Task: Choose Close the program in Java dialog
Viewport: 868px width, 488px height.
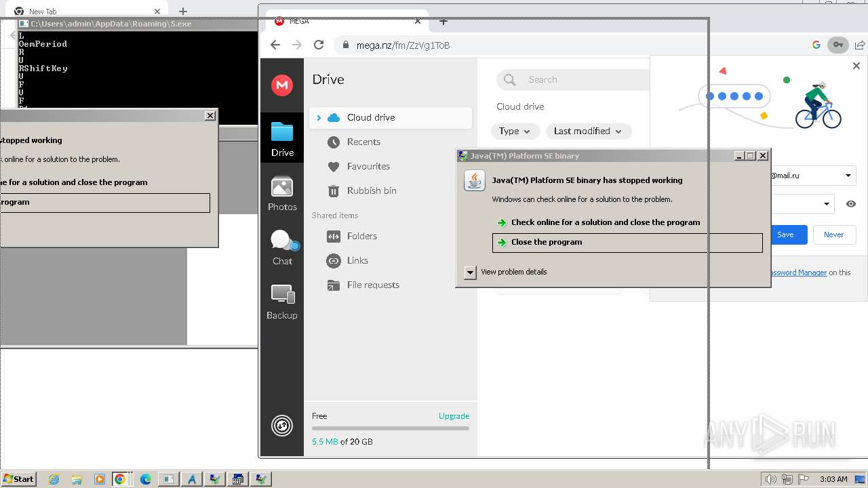Action: point(627,242)
